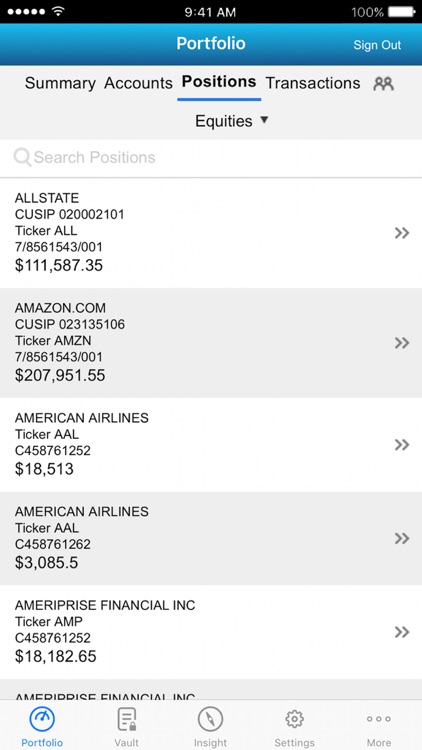Screen dimensions: 422x750
Task: Open the Insight compass icon
Action: pyautogui.click(x=211, y=719)
